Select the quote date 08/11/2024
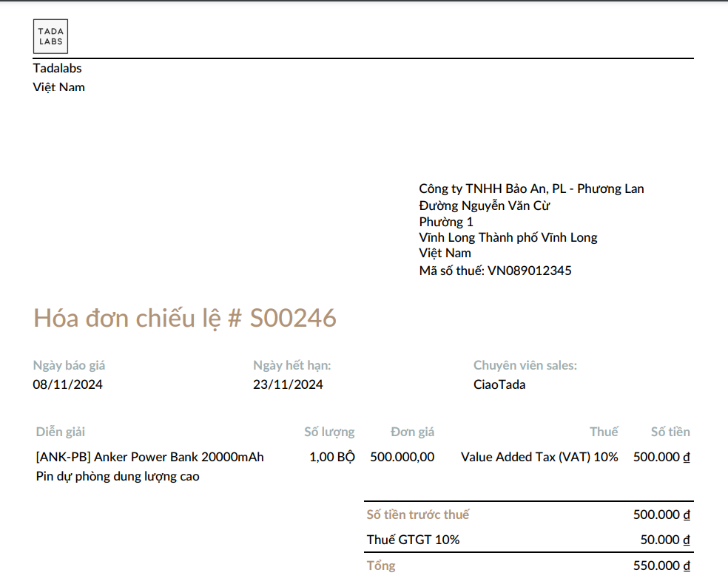 point(68,384)
